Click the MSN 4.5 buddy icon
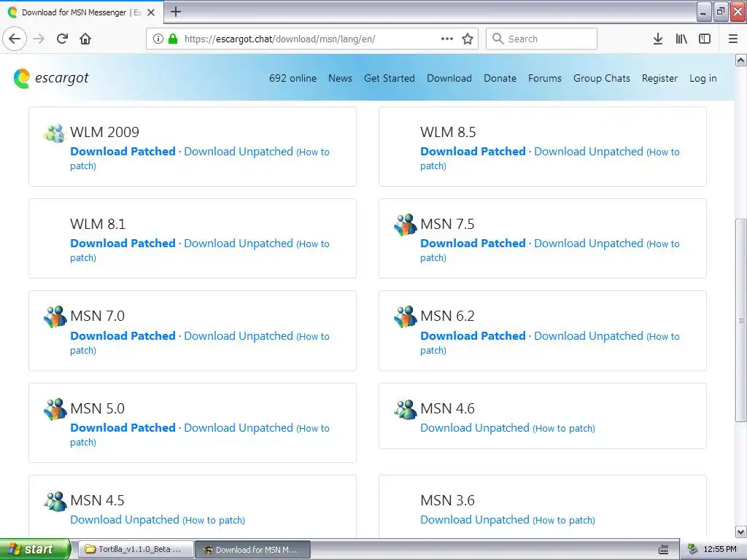The height and width of the screenshot is (560, 747). [x=55, y=501]
